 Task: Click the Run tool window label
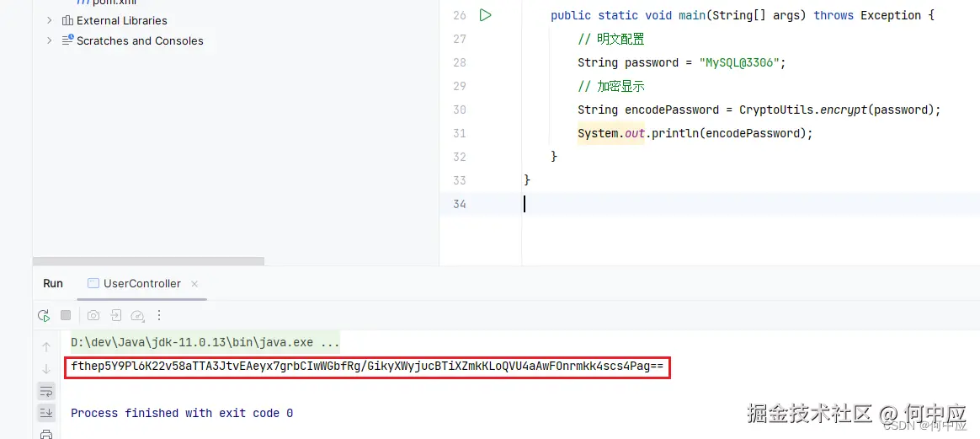[x=53, y=283]
